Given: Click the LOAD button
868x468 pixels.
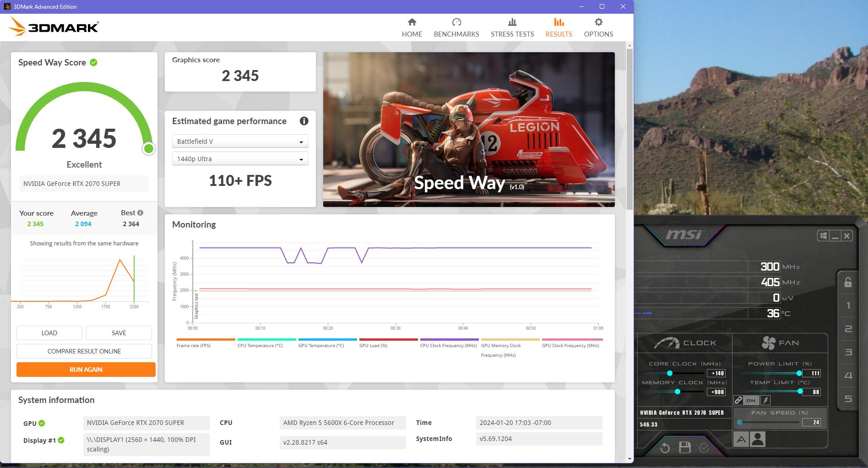Looking at the screenshot, I should (x=49, y=333).
